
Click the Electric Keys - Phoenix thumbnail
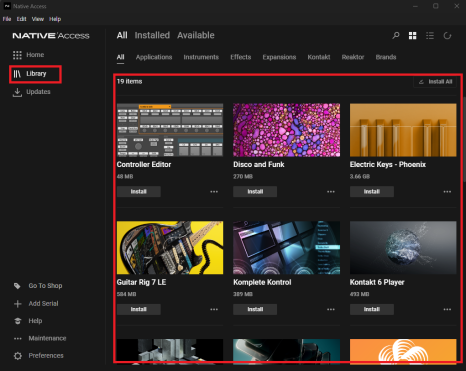point(403,130)
